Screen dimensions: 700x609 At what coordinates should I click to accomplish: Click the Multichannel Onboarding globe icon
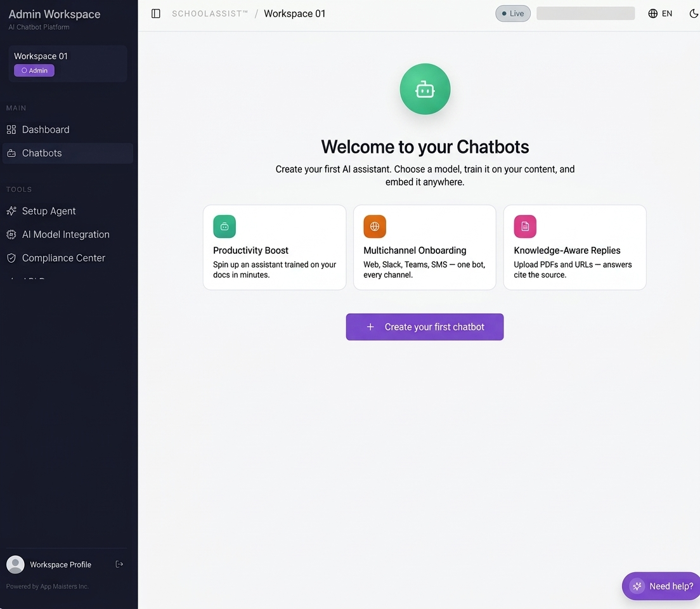(375, 226)
